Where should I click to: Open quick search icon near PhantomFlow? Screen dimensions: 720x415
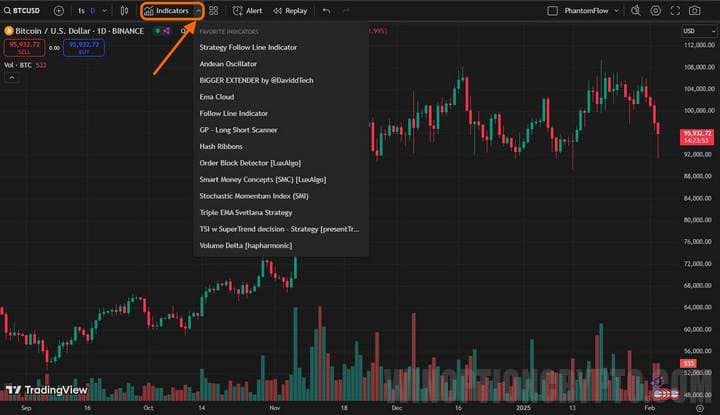636,10
